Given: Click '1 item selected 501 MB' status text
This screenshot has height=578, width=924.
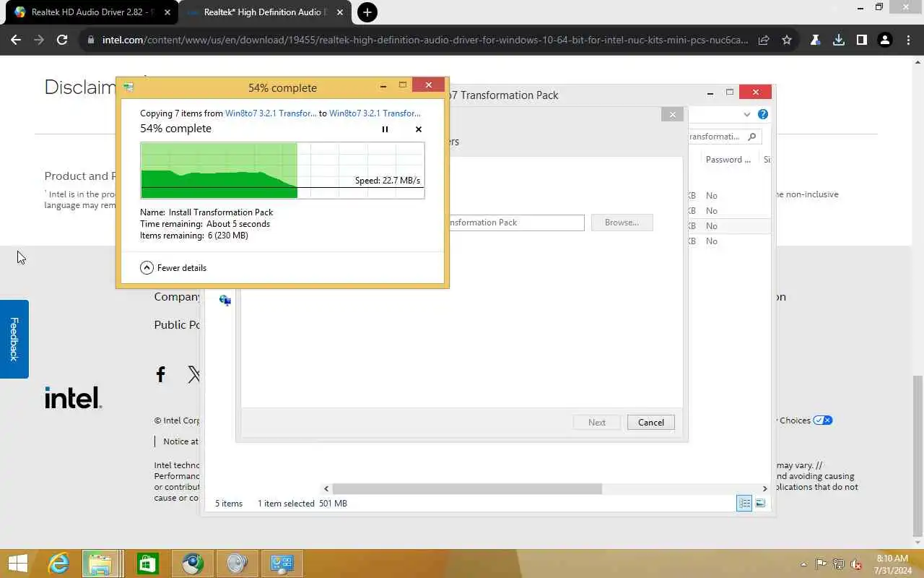Looking at the screenshot, I should (302, 504).
